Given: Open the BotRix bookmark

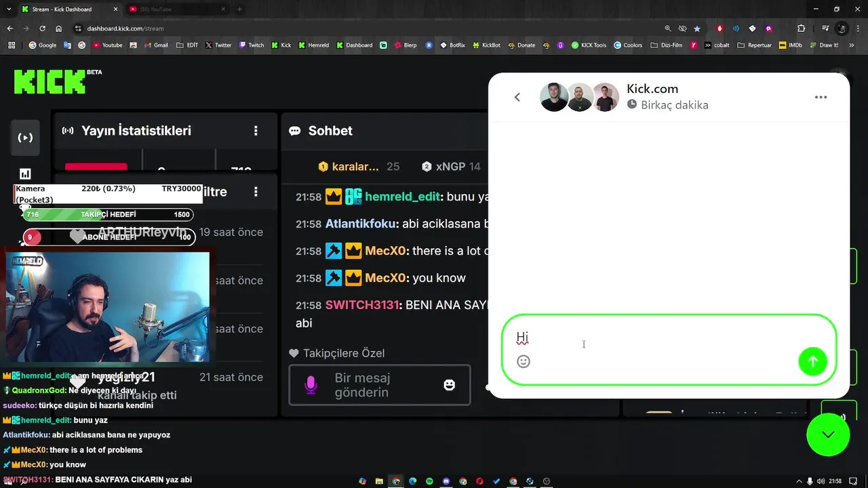Looking at the screenshot, I should 452,45.
